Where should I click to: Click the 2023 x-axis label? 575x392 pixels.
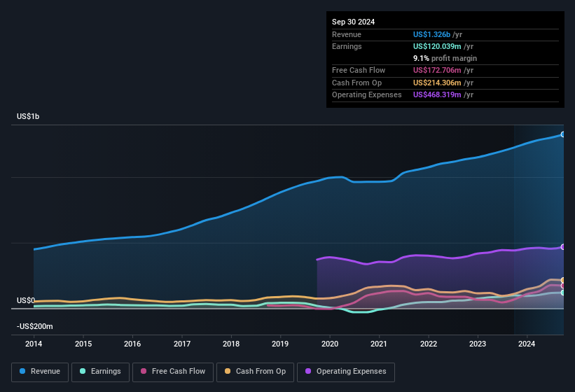(x=478, y=344)
